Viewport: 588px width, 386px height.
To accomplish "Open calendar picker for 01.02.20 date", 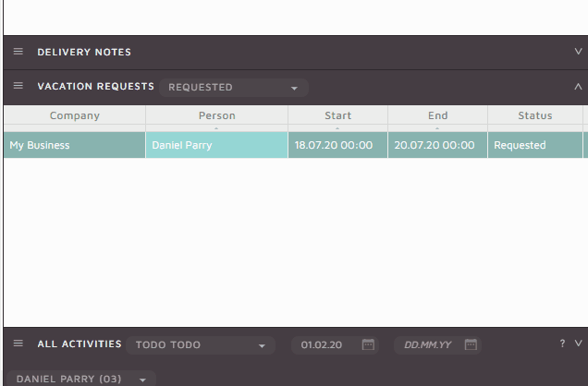I will point(368,344).
